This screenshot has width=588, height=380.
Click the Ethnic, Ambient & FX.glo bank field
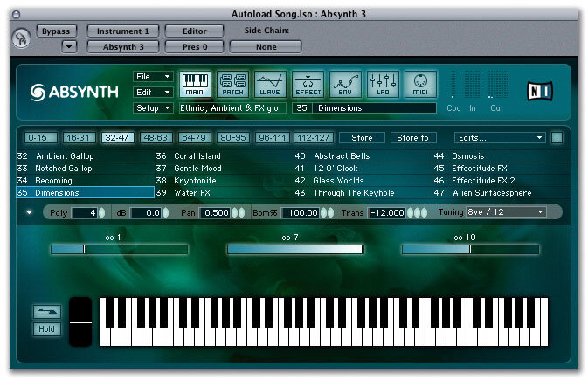(232, 108)
